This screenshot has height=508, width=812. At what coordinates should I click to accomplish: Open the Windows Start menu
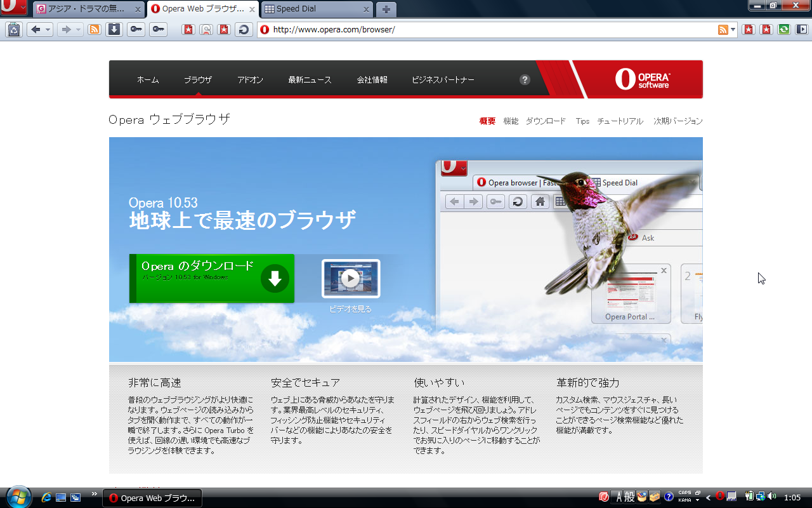click(18, 497)
